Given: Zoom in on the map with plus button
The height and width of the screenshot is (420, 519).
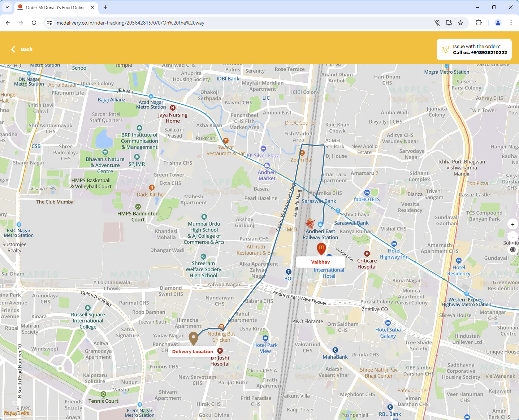Looking at the screenshot, I should tap(513, 224).
